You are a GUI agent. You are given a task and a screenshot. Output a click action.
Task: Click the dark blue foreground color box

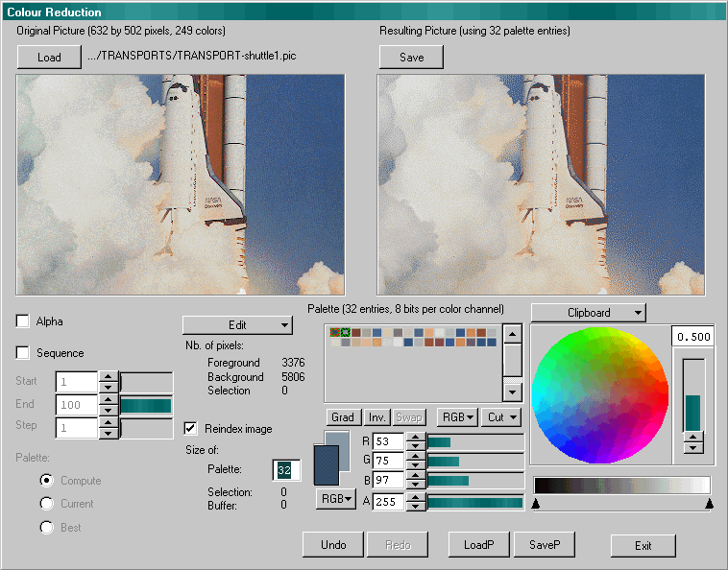[327, 465]
